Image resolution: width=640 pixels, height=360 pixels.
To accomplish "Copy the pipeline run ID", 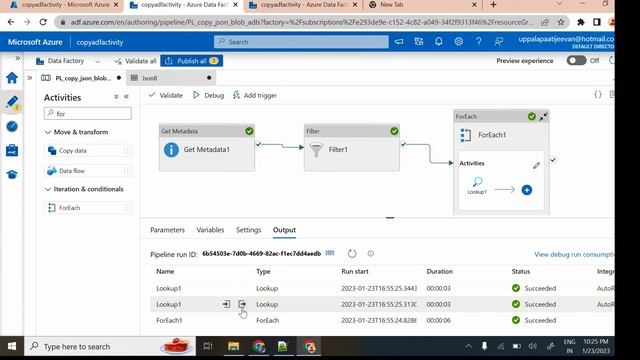I will (x=330, y=253).
